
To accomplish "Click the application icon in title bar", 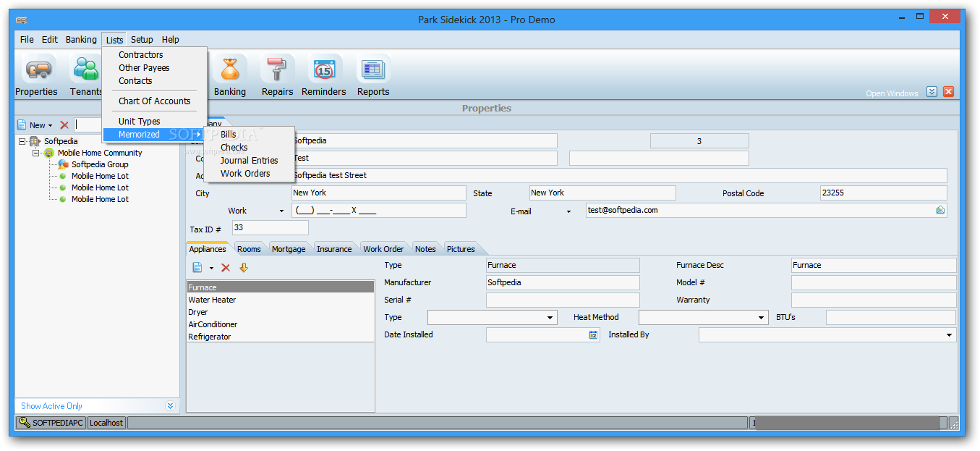I will coord(22,20).
